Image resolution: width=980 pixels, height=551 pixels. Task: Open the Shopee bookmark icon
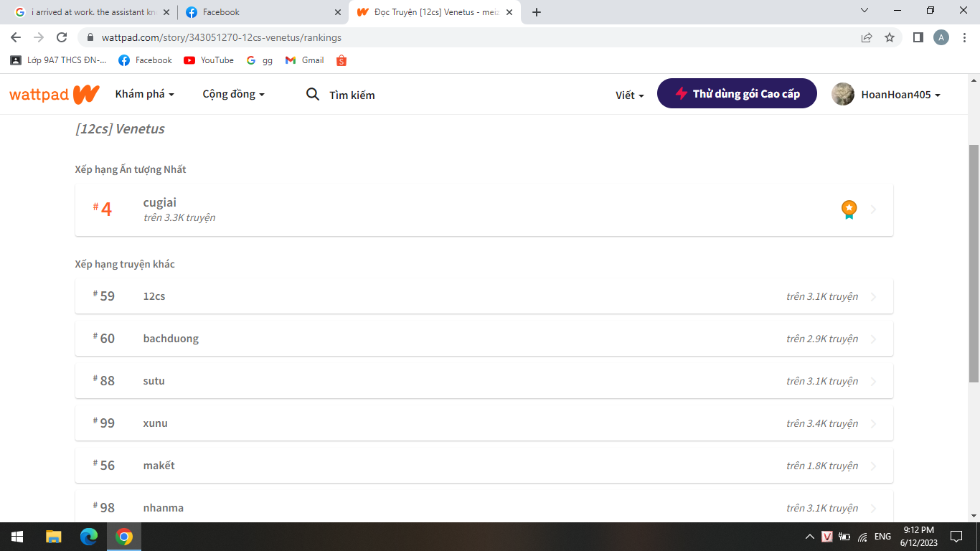(x=341, y=60)
